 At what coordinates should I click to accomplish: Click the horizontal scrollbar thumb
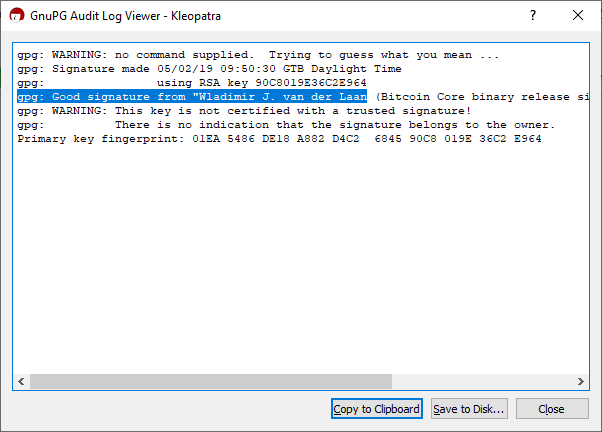tap(211, 381)
